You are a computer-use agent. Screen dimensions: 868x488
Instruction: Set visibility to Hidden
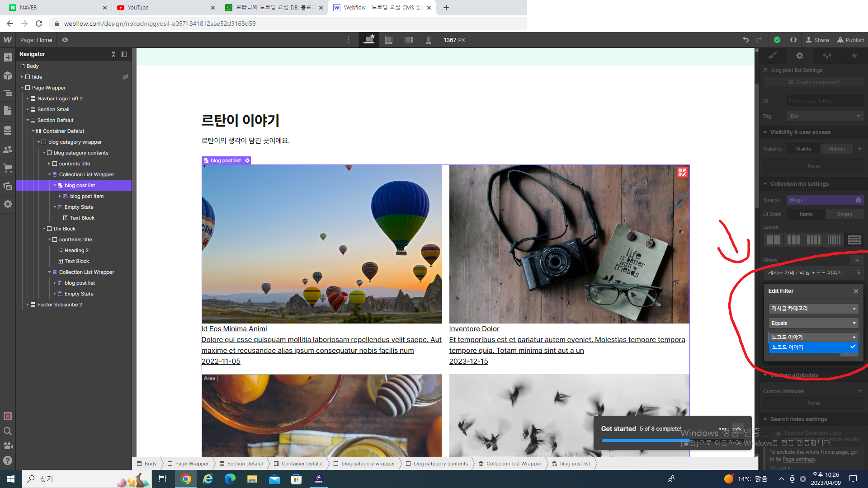pos(836,149)
